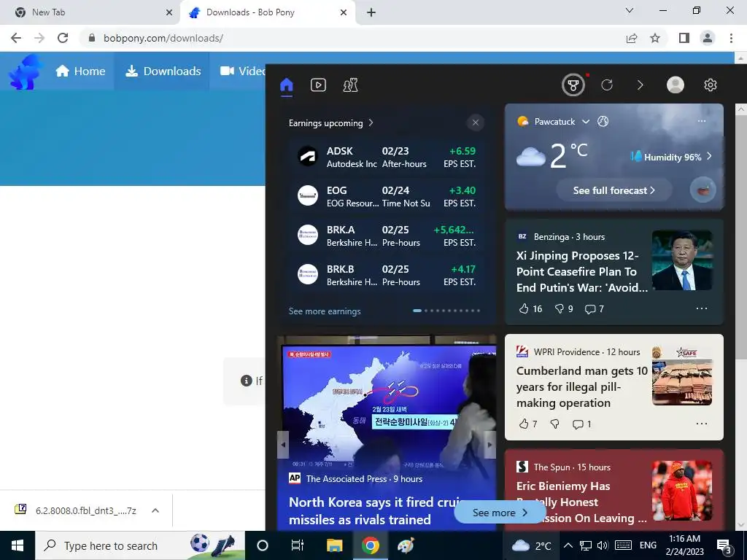
Task: Open downloaded 6.2.8008.0.fbl_dnt3 7z file
Action: pos(76,510)
